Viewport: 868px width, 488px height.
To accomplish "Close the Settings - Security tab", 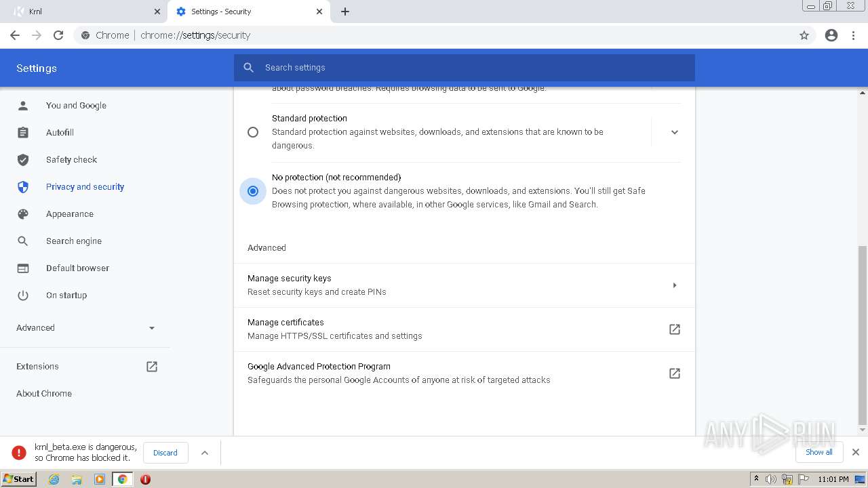I will tap(320, 12).
